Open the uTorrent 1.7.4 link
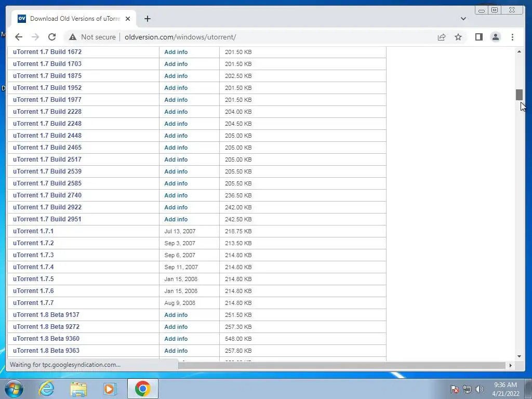This screenshot has width=532, height=399. point(33,267)
